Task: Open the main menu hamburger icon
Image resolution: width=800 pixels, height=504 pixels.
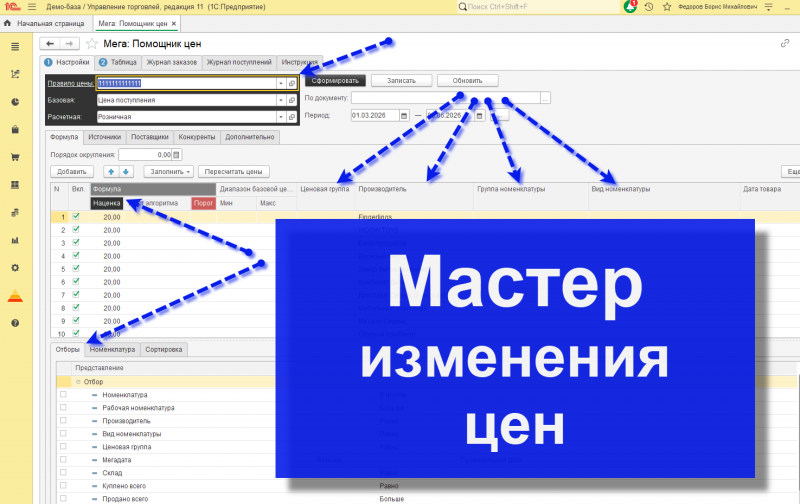Action: 32,7
